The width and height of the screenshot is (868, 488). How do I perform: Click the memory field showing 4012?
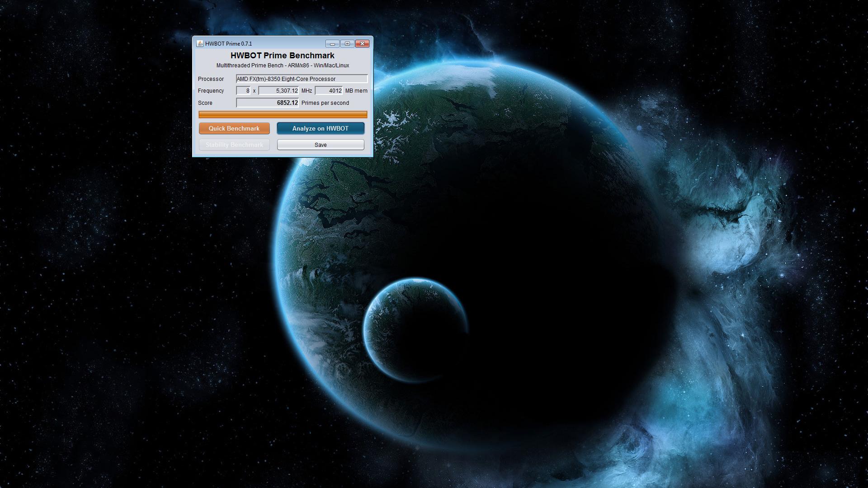[329, 91]
